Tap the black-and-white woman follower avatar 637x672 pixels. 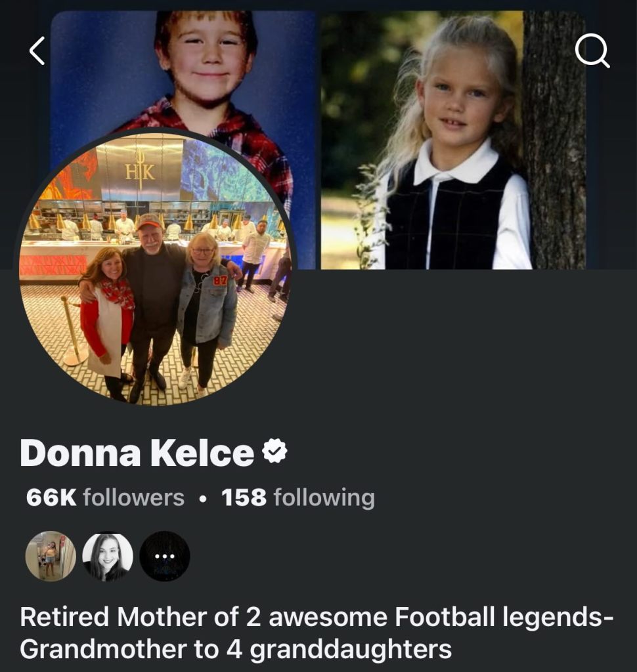(x=108, y=556)
